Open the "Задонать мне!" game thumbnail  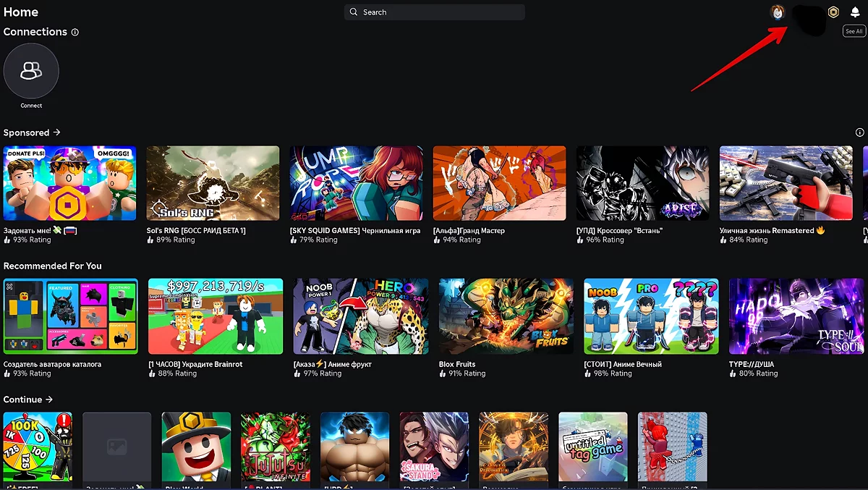[69, 183]
